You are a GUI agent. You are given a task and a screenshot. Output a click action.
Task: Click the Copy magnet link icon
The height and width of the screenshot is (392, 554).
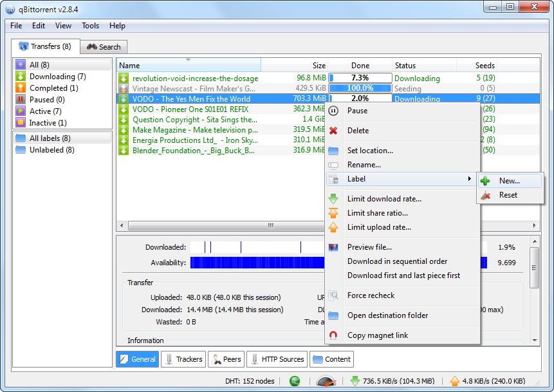(333, 335)
